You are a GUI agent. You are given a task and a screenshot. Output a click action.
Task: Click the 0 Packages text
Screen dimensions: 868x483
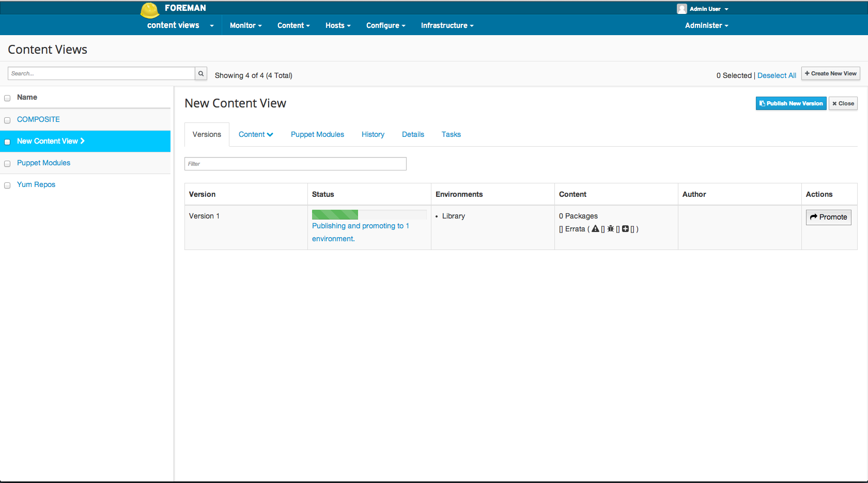tap(578, 216)
